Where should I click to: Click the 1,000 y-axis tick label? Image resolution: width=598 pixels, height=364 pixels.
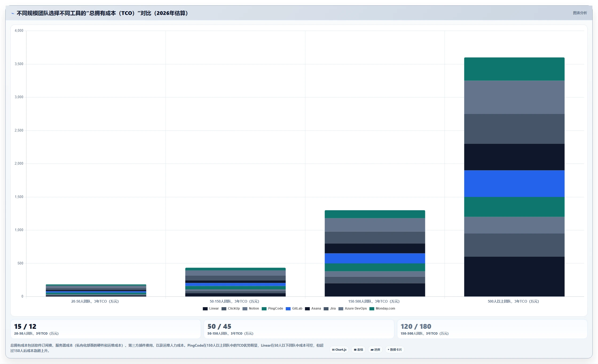[x=19, y=230]
